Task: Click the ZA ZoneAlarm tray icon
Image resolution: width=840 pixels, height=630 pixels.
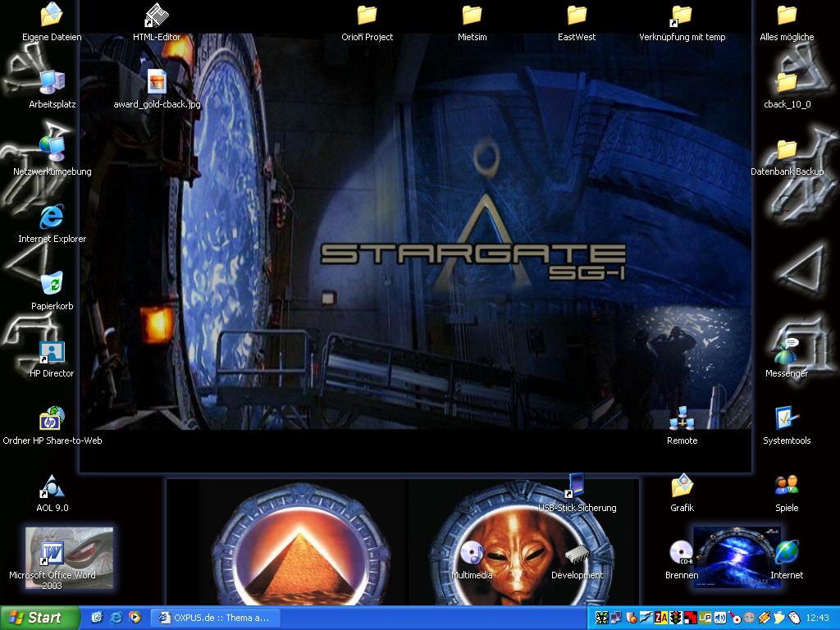Action: click(x=660, y=618)
